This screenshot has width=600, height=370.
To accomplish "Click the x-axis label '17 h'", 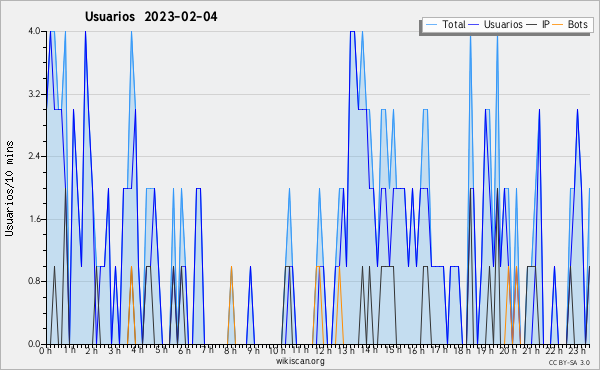I will (439, 350).
